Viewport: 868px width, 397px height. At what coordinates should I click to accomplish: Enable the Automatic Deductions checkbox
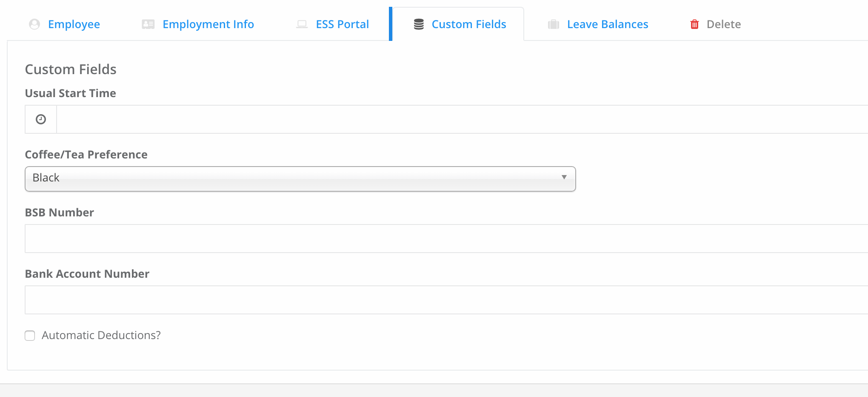(30, 336)
